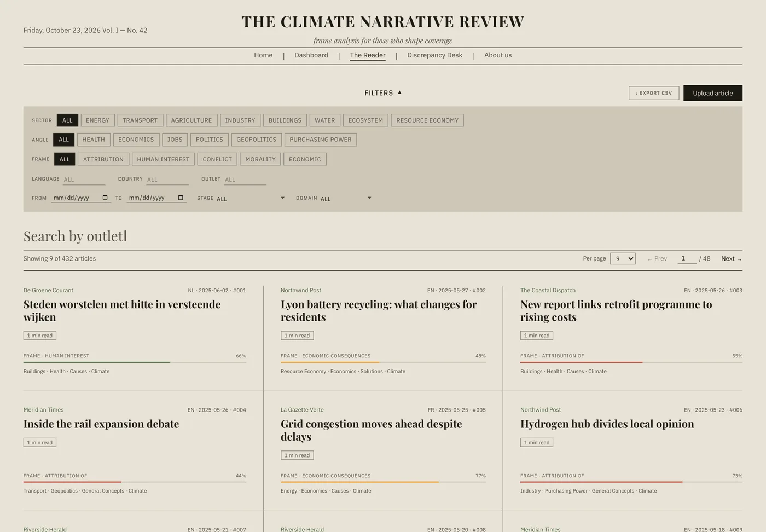Toggle the Energy sector filter
Viewport: 766px width, 532px height.
[97, 120]
